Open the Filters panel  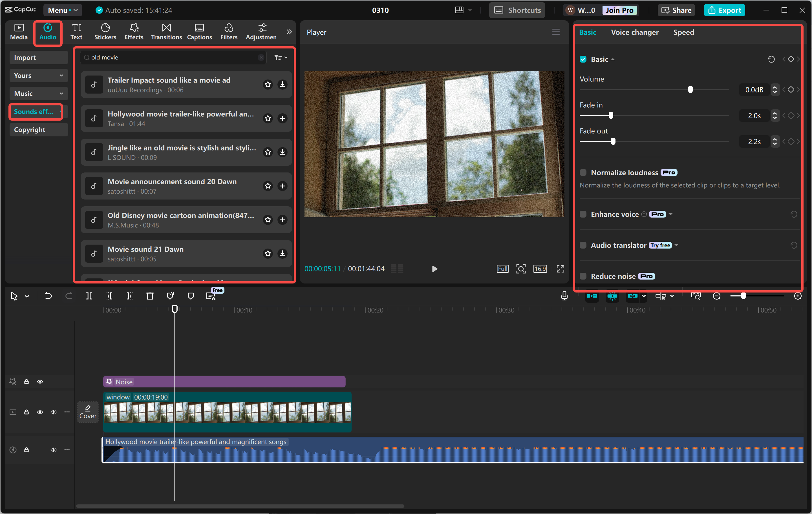tap(229, 31)
